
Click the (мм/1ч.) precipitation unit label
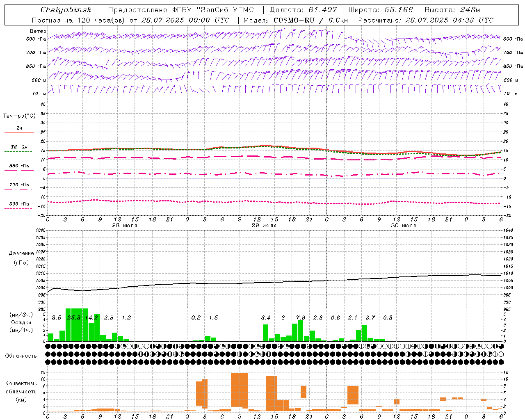point(21,330)
